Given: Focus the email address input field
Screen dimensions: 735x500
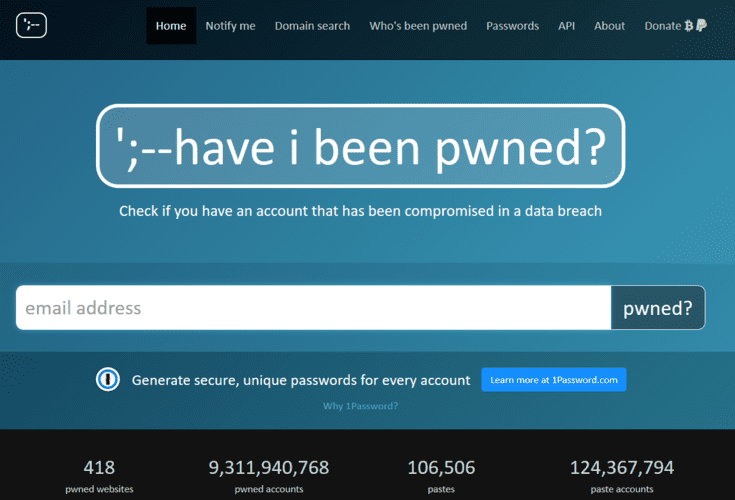Looking at the screenshot, I should (314, 307).
